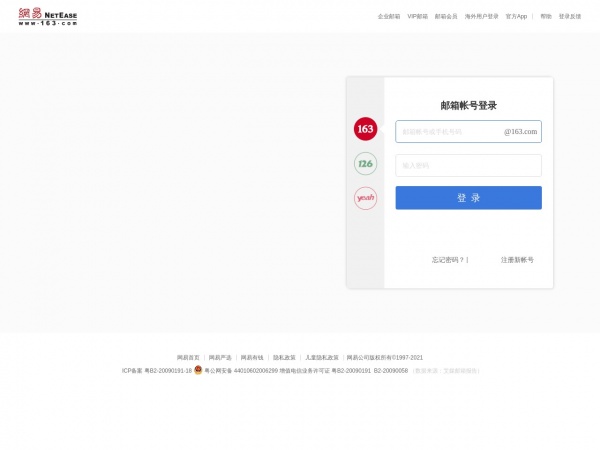Open 儿童隐私政策 footer link
The width and height of the screenshot is (600, 450).
click(321, 357)
